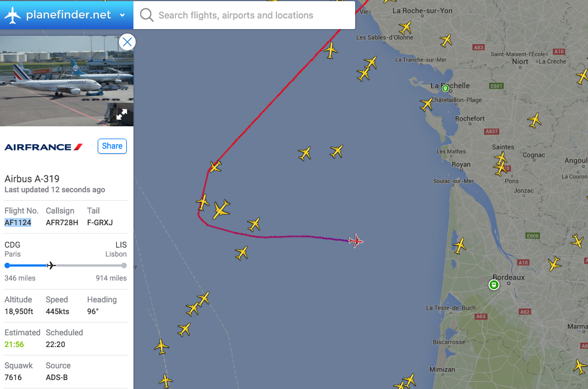Click the LIS arrival airport code
The width and height of the screenshot is (588, 389).
pyautogui.click(x=121, y=245)
